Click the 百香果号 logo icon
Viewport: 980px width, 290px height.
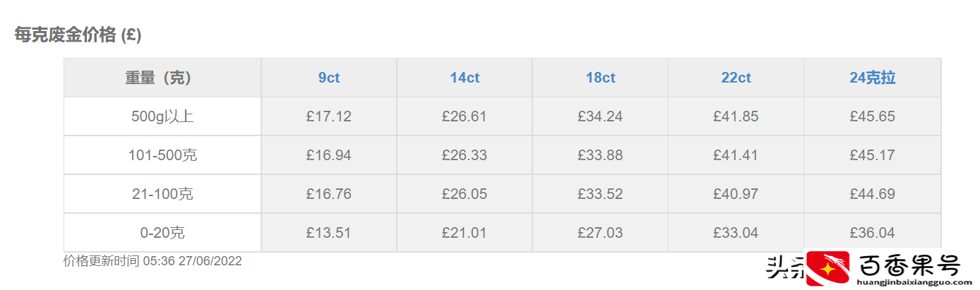(827, 267)
